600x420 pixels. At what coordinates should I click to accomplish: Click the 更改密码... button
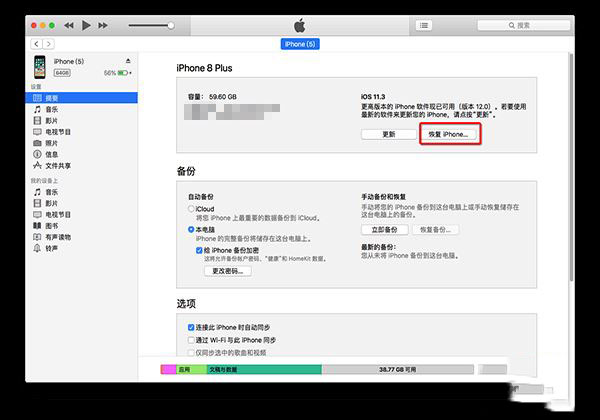point(228,271)
